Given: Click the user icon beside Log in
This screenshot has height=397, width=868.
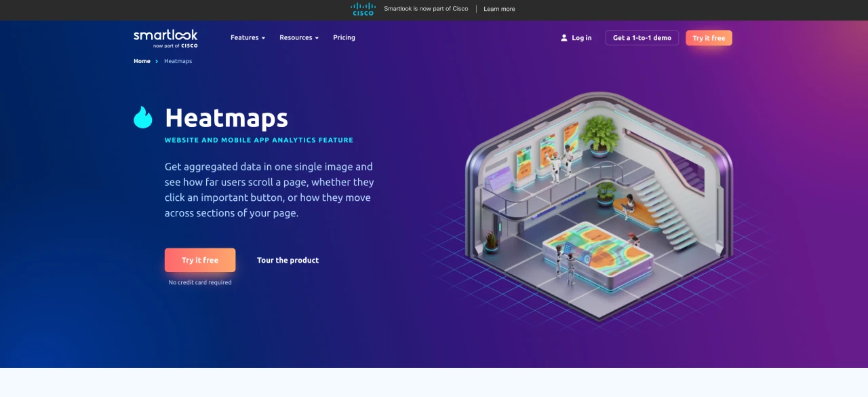Looking at the screenshot, I should pos(564,38).
